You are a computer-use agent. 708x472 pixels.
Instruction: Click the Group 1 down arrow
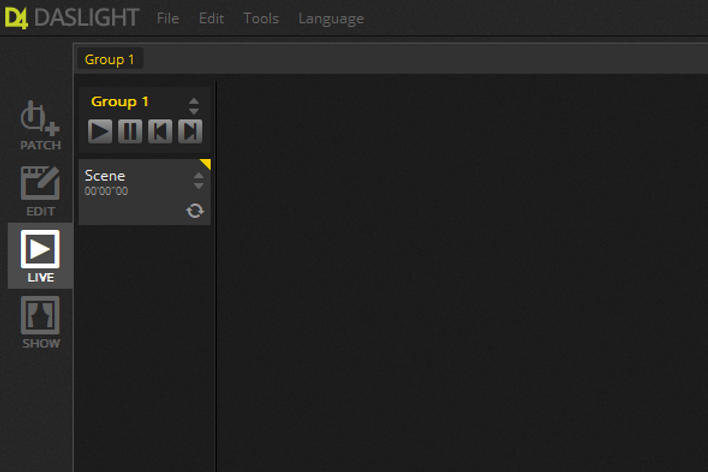(x=194, y=111)
